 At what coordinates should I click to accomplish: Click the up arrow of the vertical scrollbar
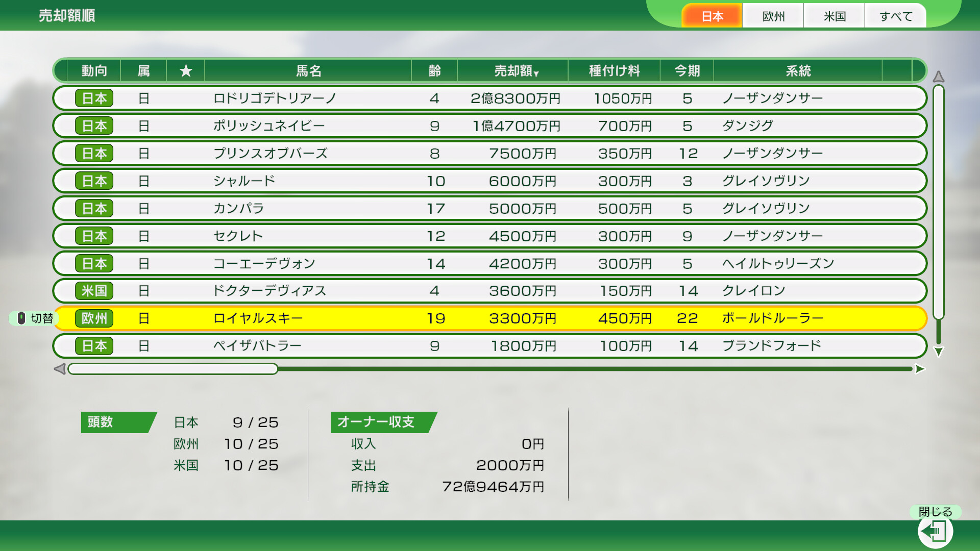(938, 77)
